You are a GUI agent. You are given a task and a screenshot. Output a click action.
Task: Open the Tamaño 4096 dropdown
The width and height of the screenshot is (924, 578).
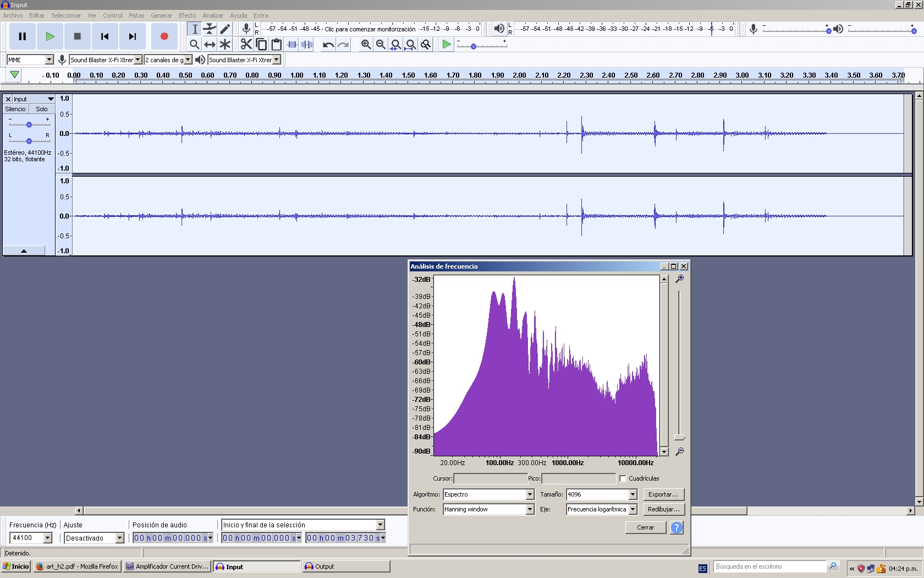point(632,494)
